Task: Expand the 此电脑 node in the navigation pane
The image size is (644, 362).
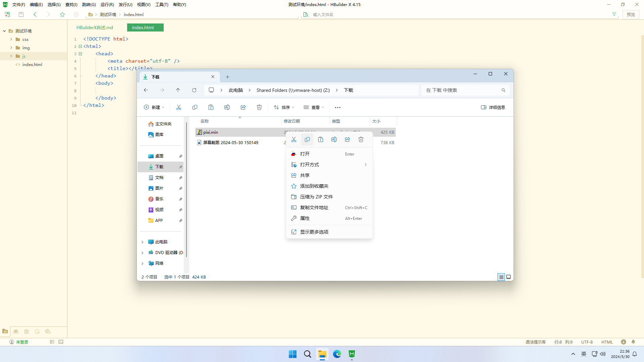Action: coord(142,242)
